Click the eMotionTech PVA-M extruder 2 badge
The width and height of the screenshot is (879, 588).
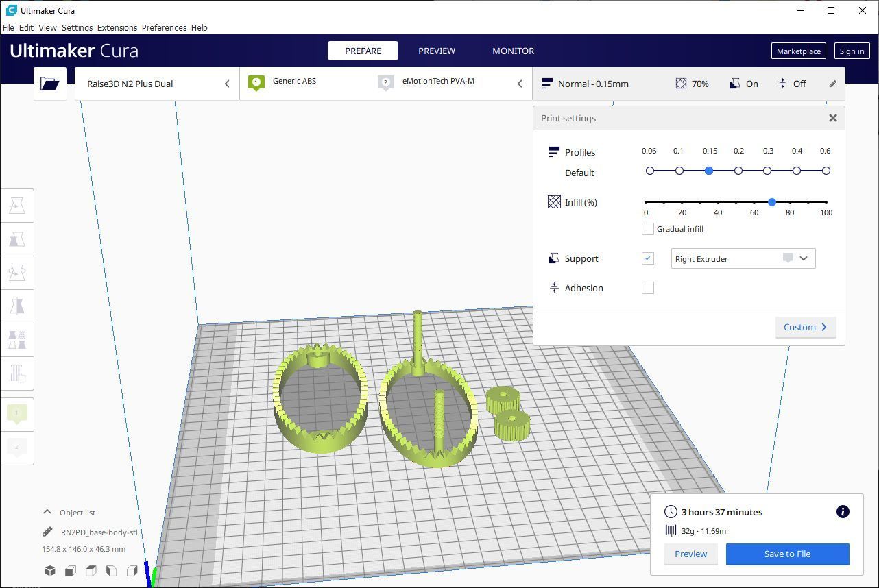[x=386, y=84]
